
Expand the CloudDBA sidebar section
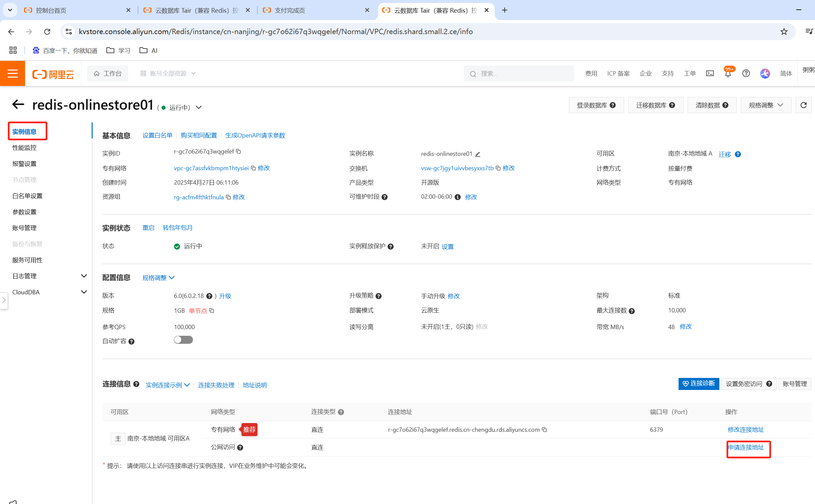point(84,292)
